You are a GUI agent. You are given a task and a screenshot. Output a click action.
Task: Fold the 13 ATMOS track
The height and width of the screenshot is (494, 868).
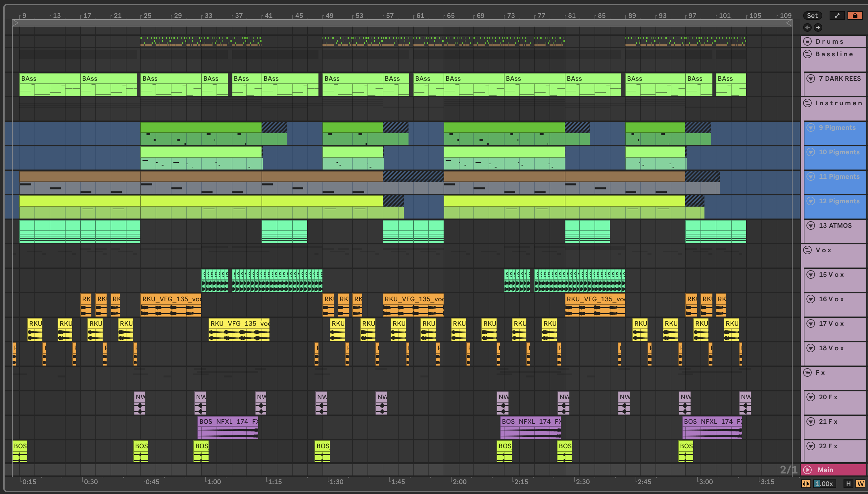[811, 225]
